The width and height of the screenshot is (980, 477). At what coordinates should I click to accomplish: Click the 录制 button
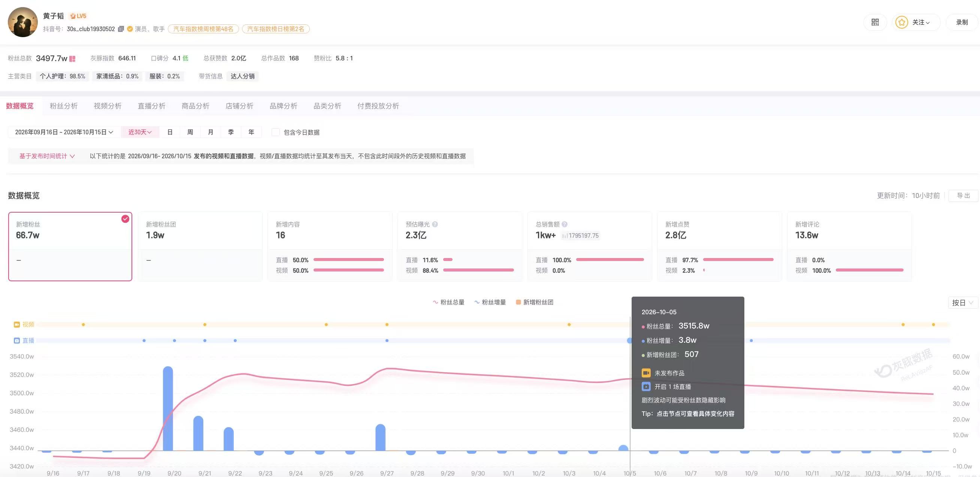click(x=962, y=22)
